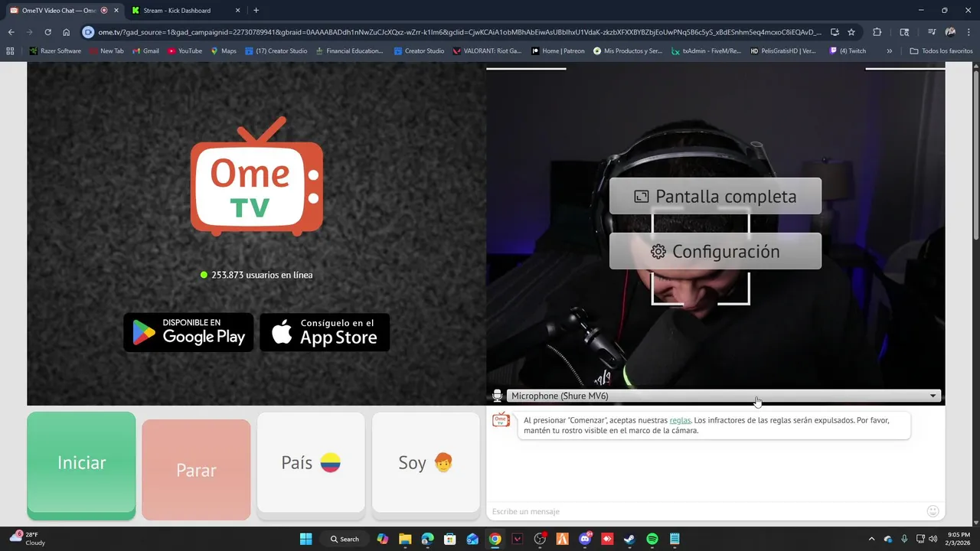This screenshot has width=980, height=551.
Task: Expand the Microphone (Shure MV6) dropdown
Action: pos(724,396)
